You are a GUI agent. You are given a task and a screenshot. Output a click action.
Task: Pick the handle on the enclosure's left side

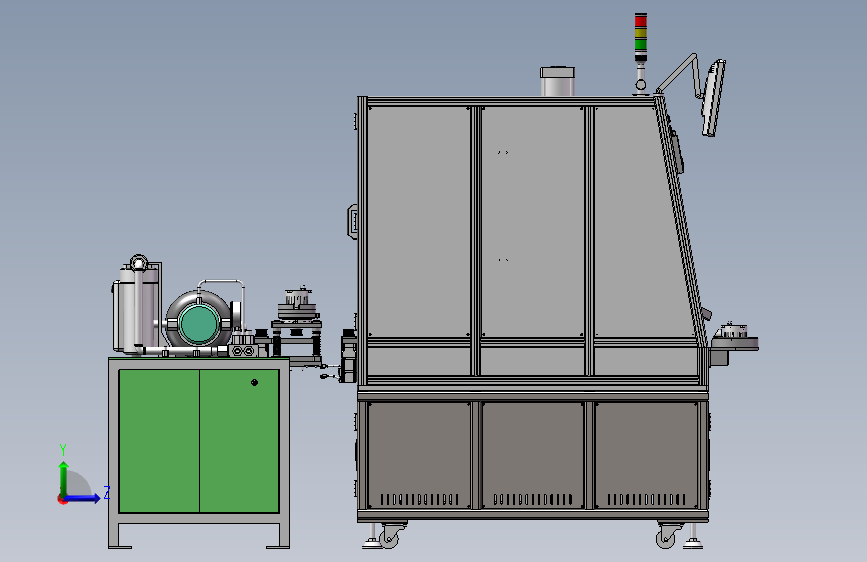[352, 221]
